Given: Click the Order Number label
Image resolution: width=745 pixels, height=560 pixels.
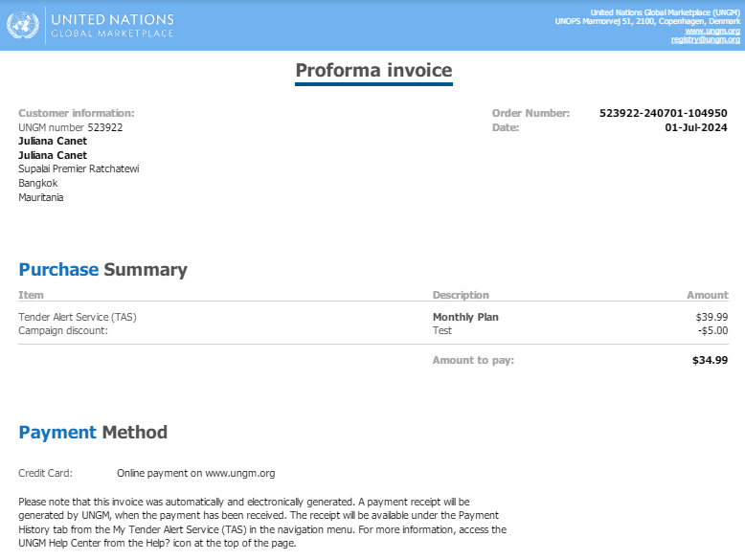Looking at the screenshot, I should coord(531,113).
